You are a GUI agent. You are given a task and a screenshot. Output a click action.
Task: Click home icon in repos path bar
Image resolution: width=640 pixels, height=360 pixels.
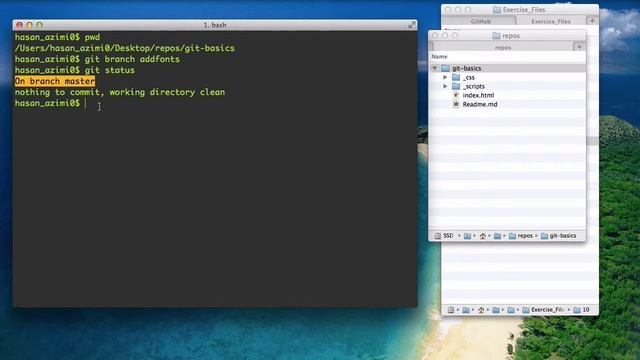click(482, 236)
